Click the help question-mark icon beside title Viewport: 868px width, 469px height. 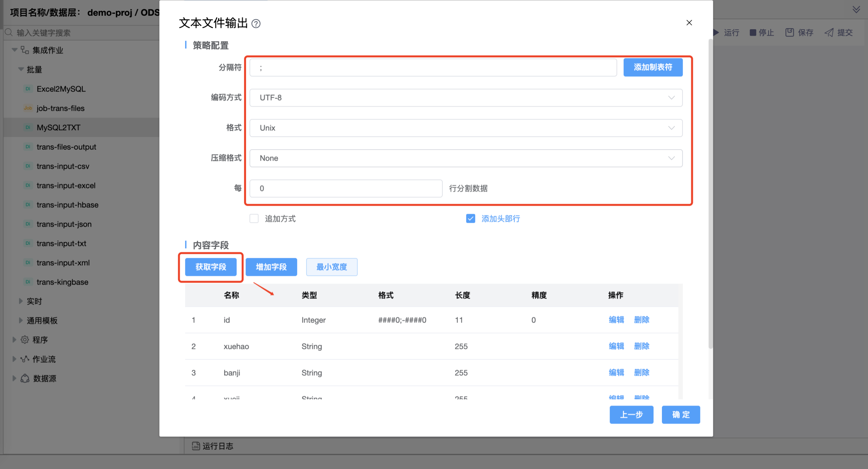256,24
